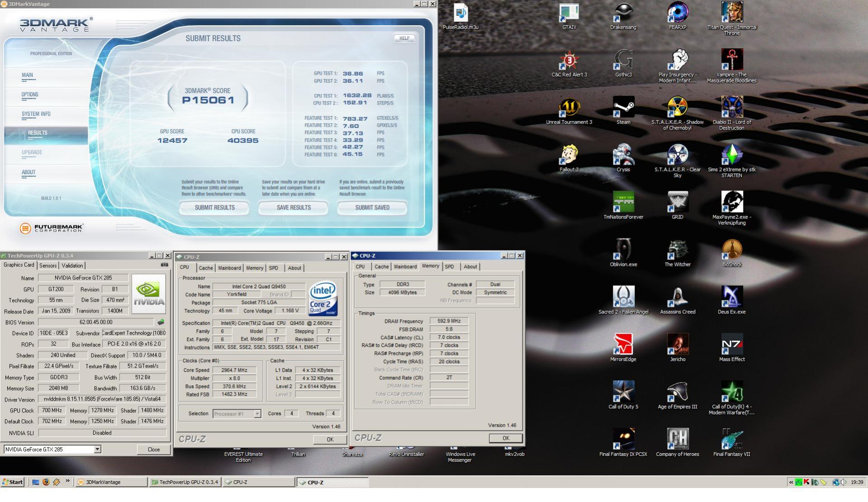Screen dimensions: 868x502
Task: Select the Deus Ex.exe desktop icon
Action: 731,301
